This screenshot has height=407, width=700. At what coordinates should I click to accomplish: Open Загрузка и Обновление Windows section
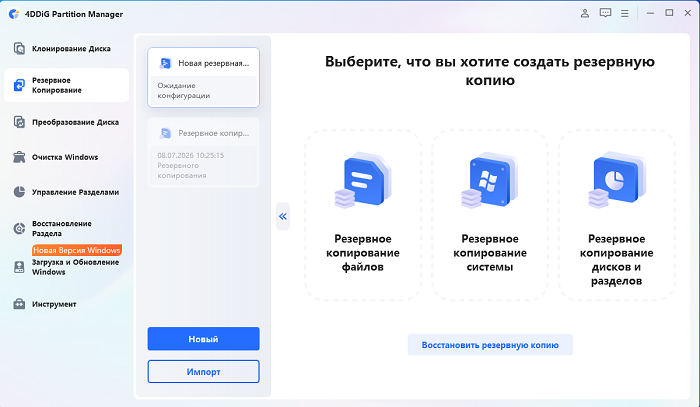[x=67, y=267]
